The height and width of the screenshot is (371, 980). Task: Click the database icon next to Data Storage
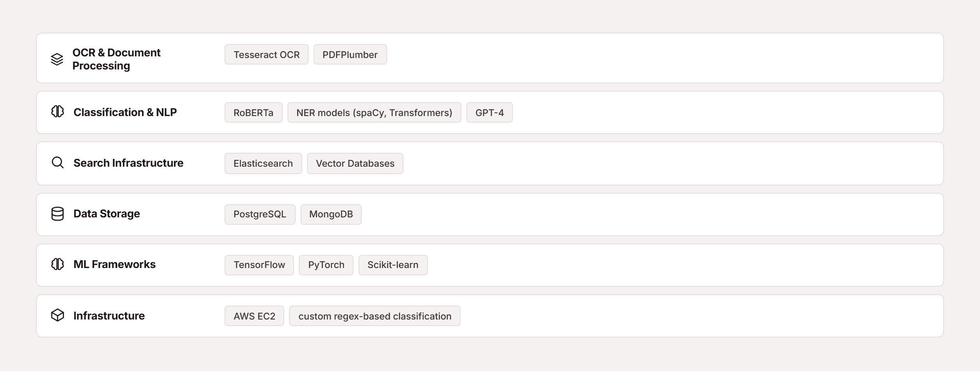[58, 214]
